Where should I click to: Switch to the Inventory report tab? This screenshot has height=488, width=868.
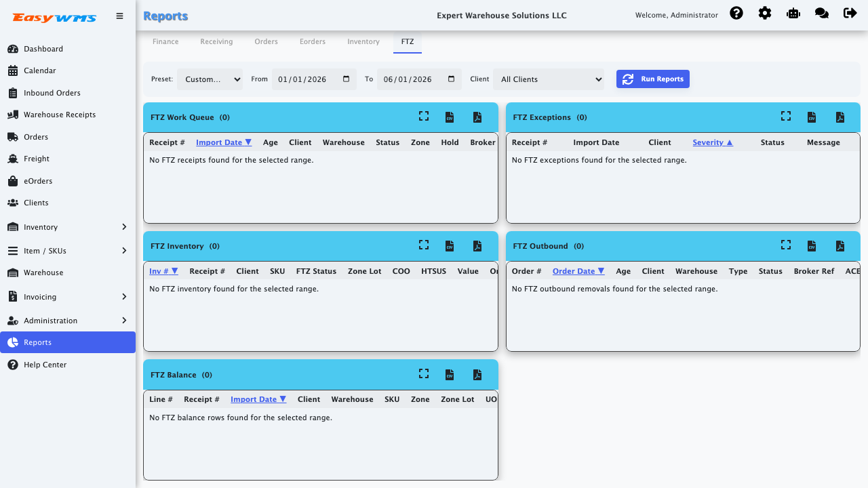(363, 42)
